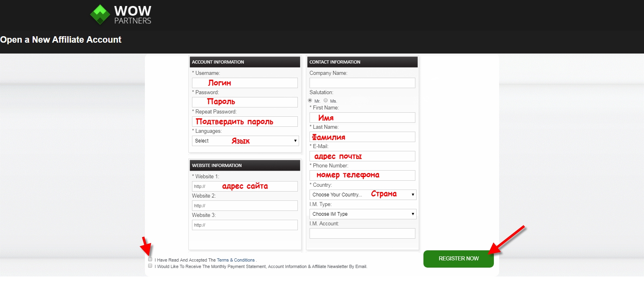Image resolution: width=644 pixels, height=297 pixels.
Task: Click the Company Name field
Action: point(362,83)
